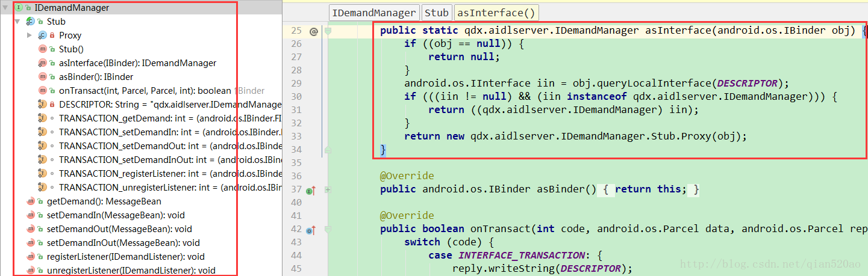
Task: Select setDemandOut(MessageBean): void tree item
Action: coord(119,229)
